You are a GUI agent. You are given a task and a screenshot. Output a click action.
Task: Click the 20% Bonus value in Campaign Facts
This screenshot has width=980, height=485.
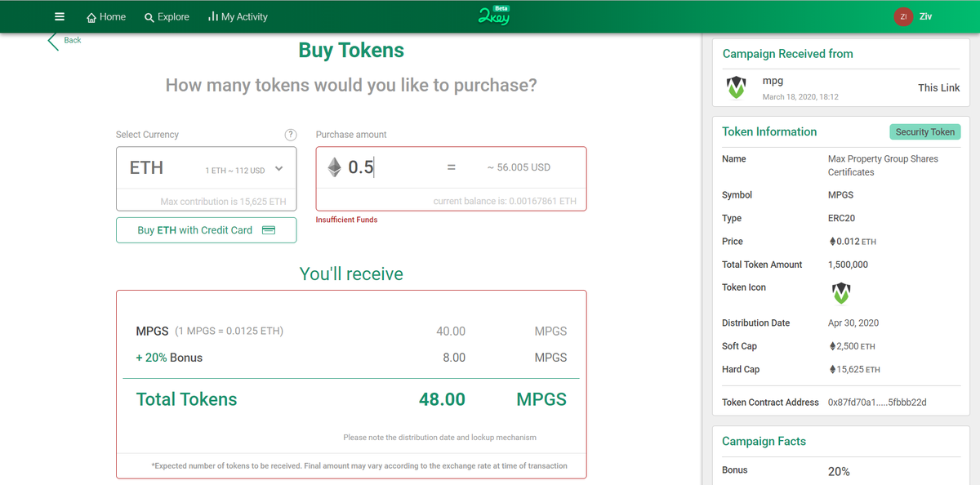pos(839,471)
